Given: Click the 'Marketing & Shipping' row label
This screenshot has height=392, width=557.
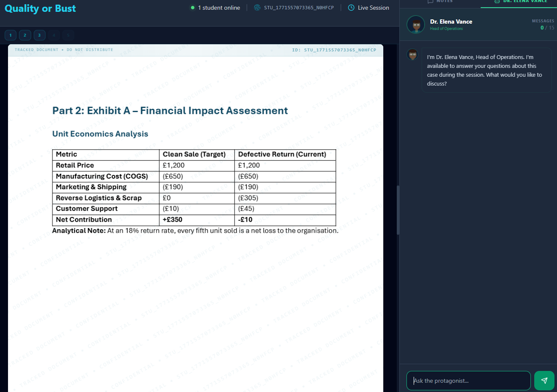Looking at the screenshot, I should pos(91,187).
